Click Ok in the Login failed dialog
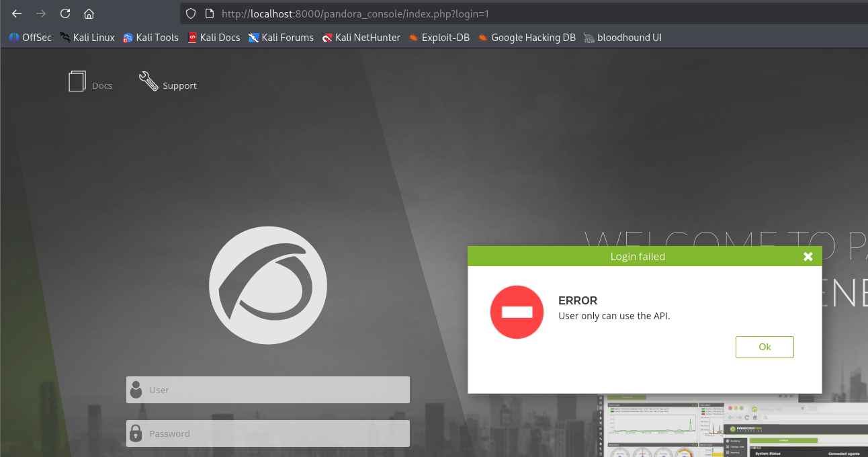Screen dimensions: 868x457 point(765,347)
